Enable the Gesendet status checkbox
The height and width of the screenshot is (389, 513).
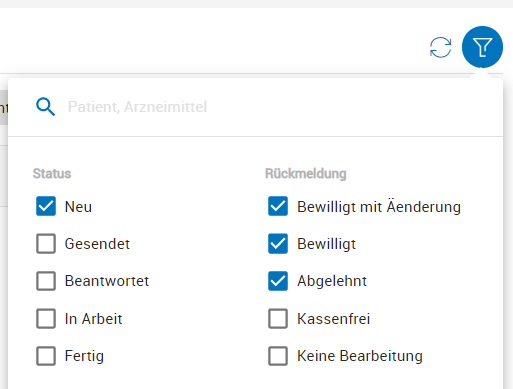(x=46, y=244)
